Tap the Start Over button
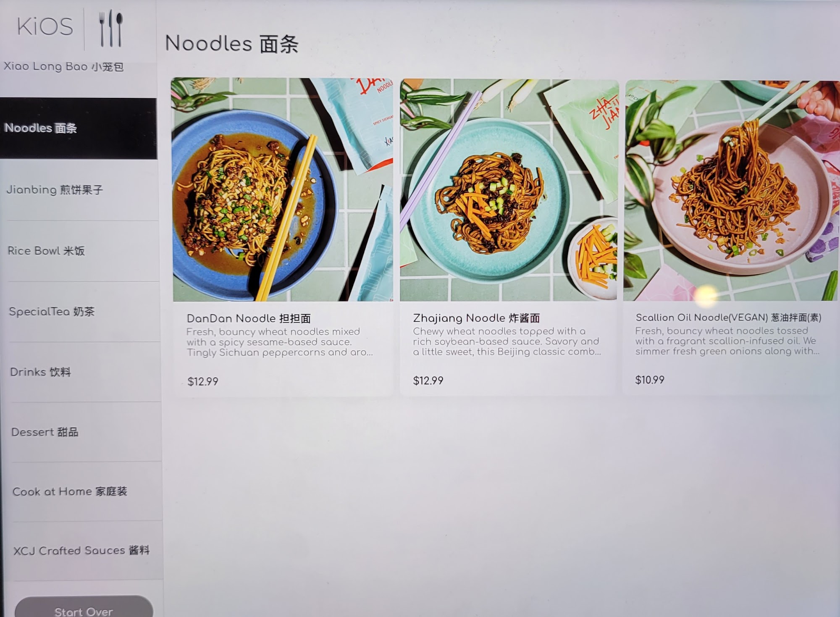The width and height of the screenshot is (840, 617). 84,607
